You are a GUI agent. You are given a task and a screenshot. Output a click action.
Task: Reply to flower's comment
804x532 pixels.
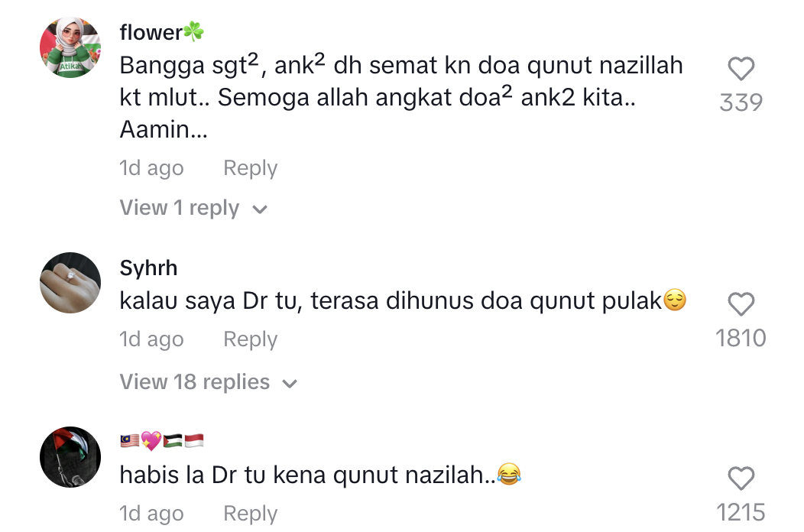click(250, 168)
